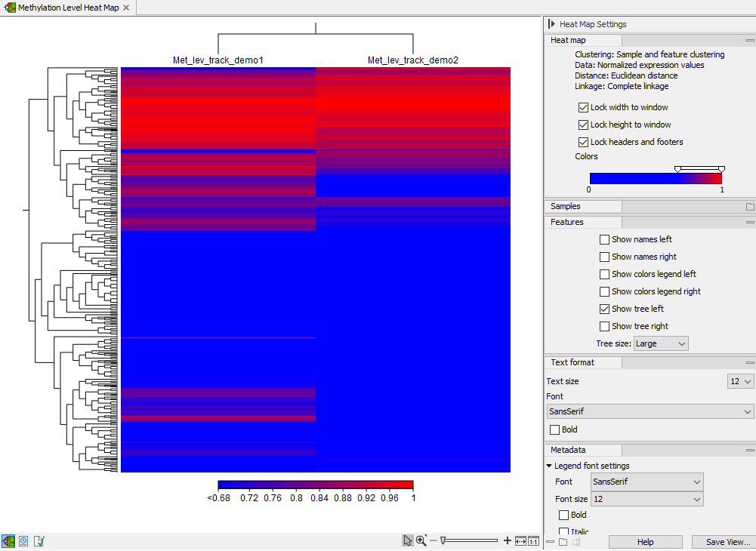756x551 pixels.
Task: Enable Show names right
Action: (604, 257)
